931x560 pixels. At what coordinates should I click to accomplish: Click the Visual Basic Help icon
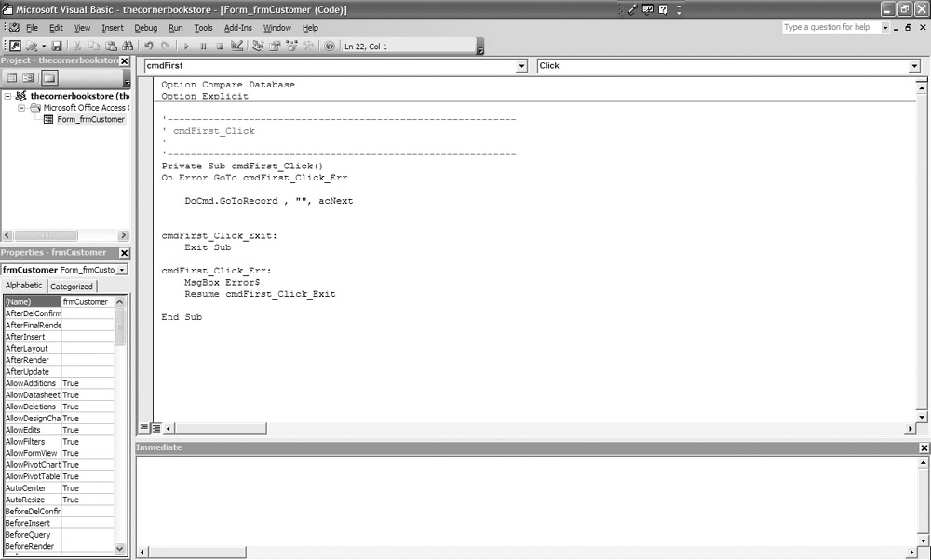coord(330,46)
